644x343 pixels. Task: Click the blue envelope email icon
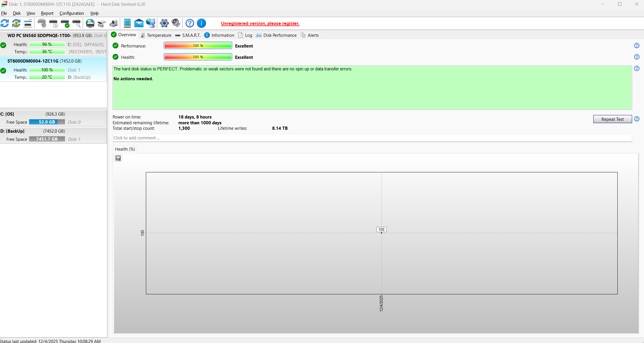point(139,23)
